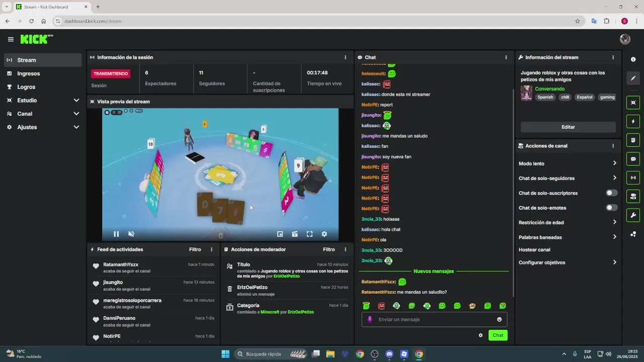Open the ErizOelPetizo link in Categoría entry
The height and width of the screenshot is (362, 644).
point(300,312)
